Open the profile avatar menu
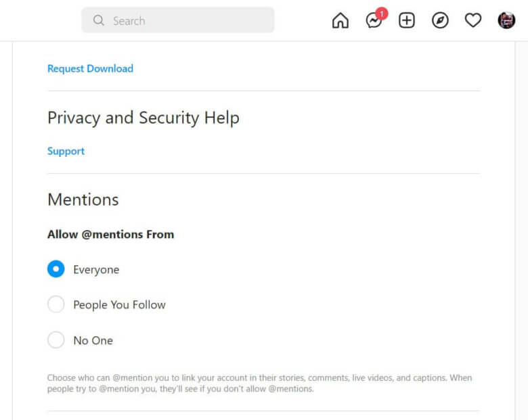The width and height of the screenshot is (528, 420). (x=506, y=21)
